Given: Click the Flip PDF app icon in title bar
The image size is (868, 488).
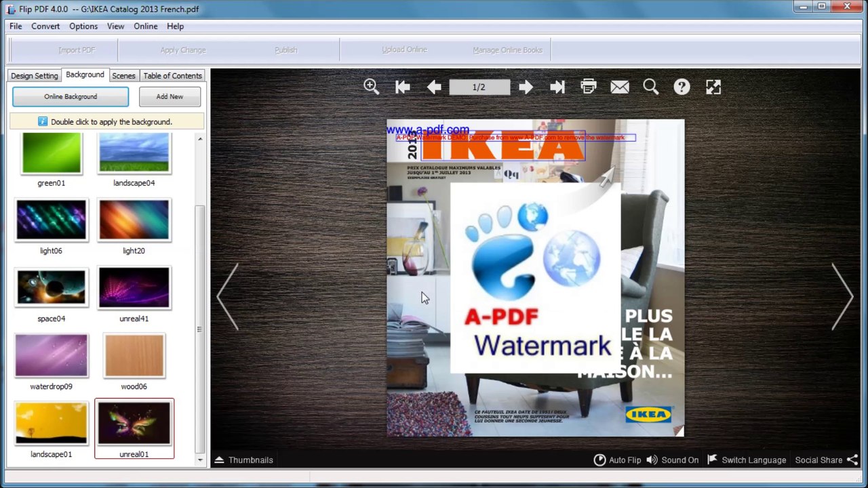Looking at the screenshot, I should (11, 9).
